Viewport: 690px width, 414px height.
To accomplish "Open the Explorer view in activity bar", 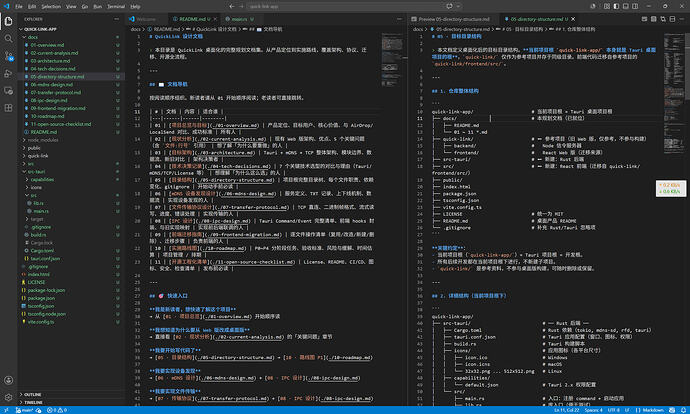I will coord(8,21).
